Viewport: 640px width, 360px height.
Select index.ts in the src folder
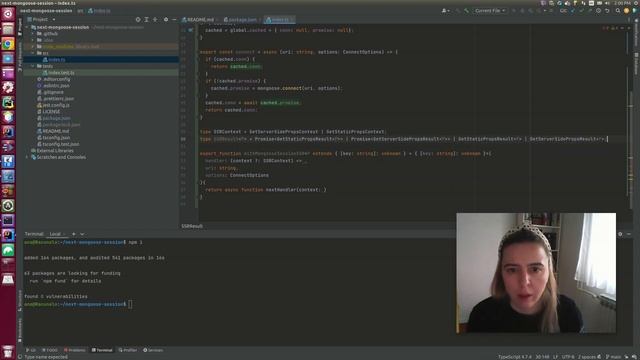tap(54, 60)
